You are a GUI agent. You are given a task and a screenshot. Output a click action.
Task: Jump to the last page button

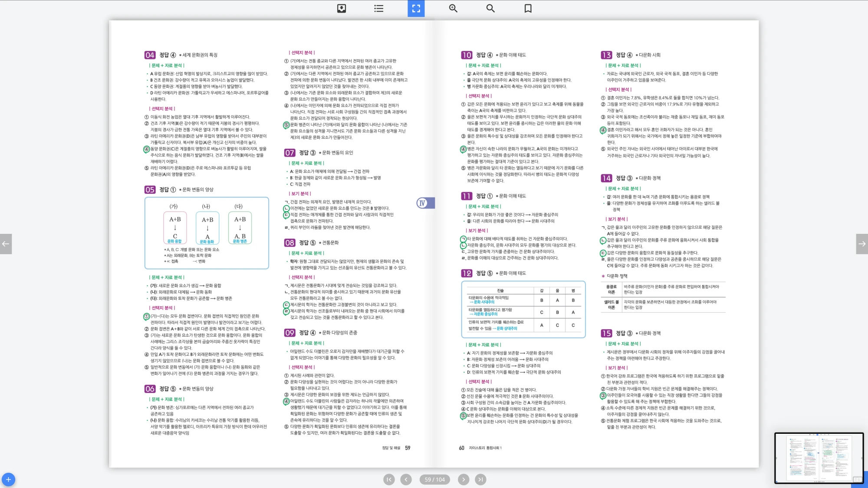[480, 479]
